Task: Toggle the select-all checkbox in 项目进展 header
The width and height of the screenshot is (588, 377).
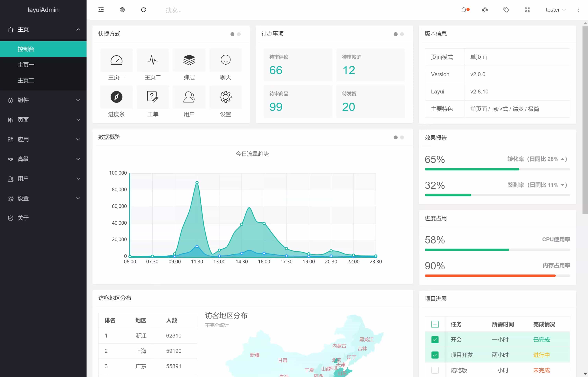Action: (435, 324)
